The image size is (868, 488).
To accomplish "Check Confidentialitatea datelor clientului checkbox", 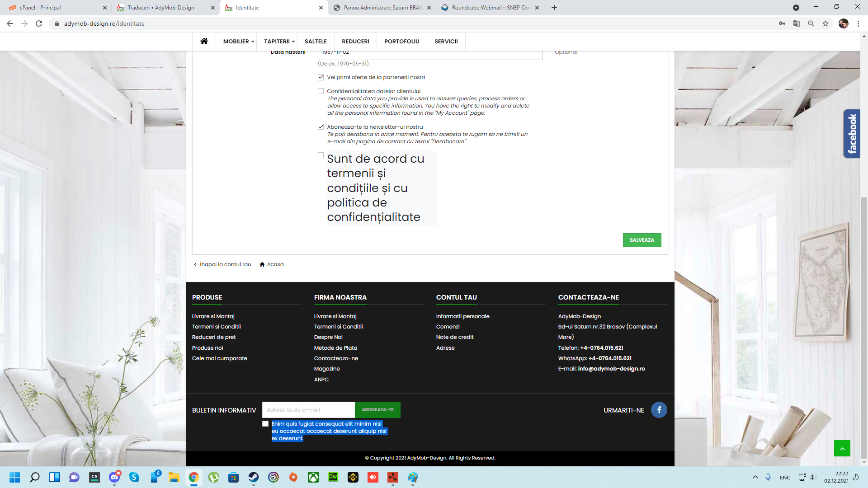I will pos(321,91).
